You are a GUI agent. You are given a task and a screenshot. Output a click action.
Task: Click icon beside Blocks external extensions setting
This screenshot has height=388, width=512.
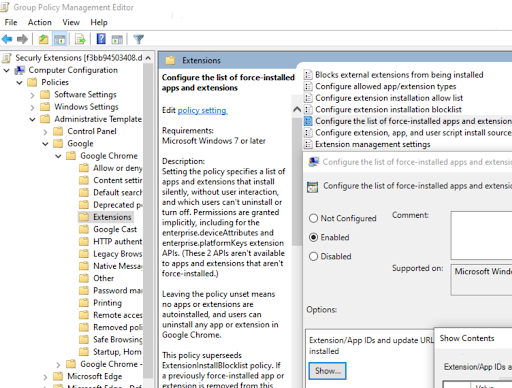308,75
